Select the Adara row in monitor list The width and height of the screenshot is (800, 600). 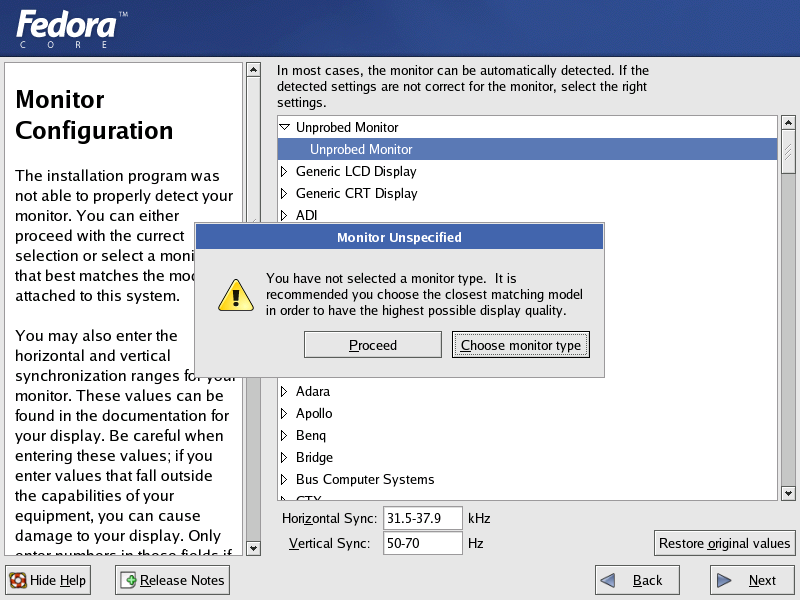[528, 391]
